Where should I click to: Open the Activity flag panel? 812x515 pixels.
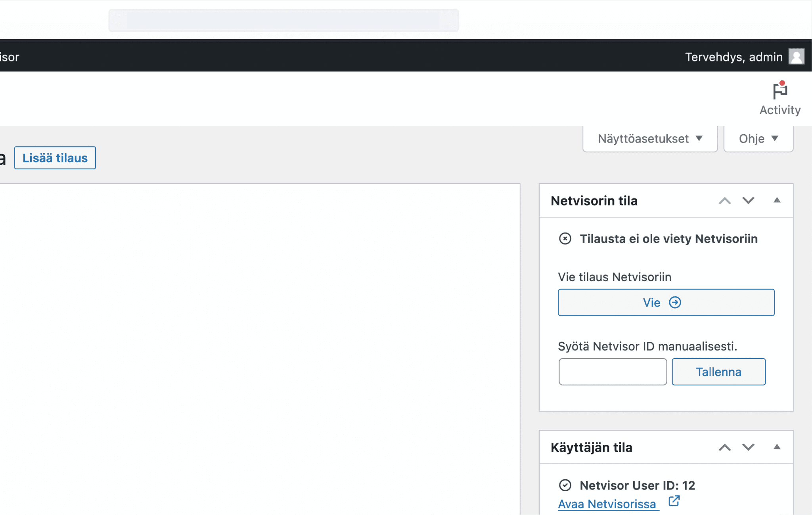click(x=780, y=99)
